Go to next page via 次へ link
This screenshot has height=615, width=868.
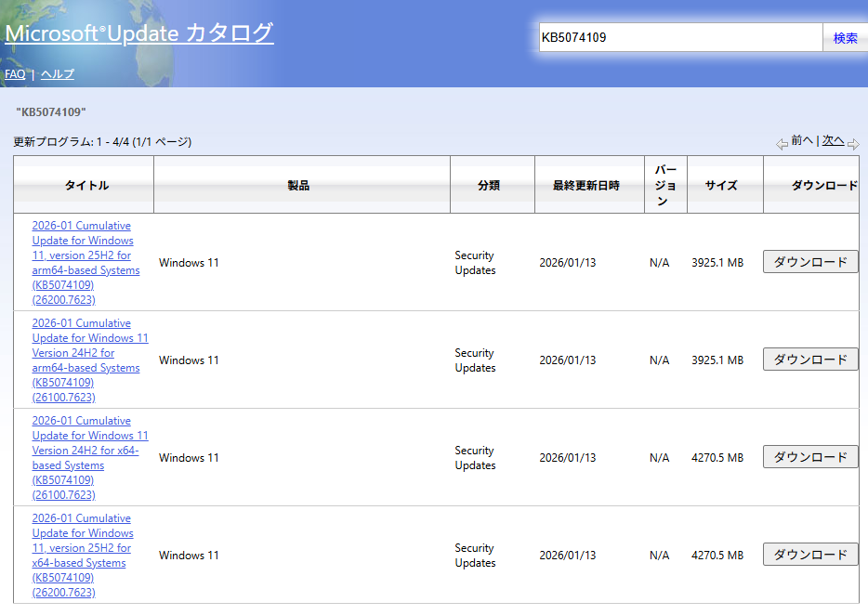point(833,141)
